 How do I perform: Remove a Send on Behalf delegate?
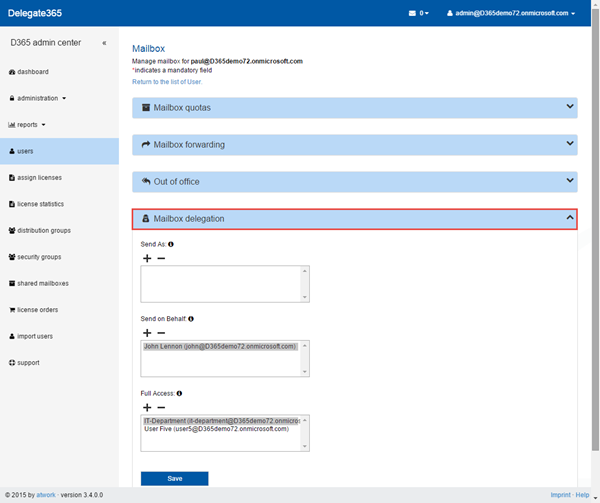(x=161, y=332)
